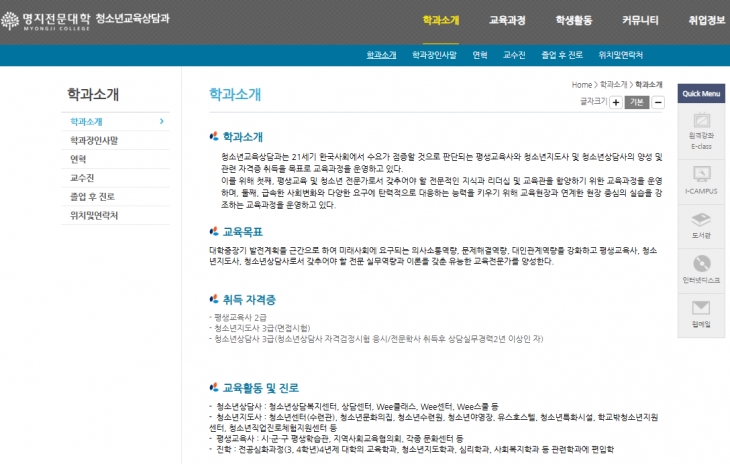Click Home in the breadcrumb trail

click(x=581, y=85)
